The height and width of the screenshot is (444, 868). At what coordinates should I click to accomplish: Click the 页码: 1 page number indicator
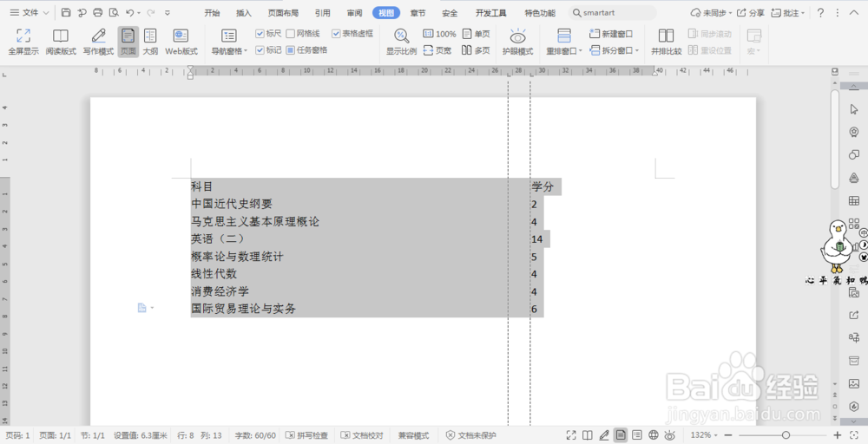pos(17,435)
